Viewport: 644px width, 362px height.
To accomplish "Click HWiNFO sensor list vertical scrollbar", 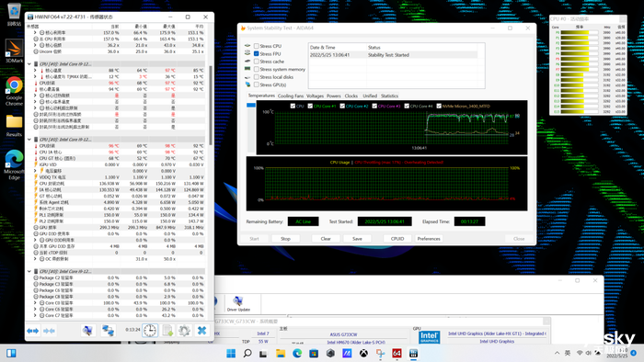I will point(211,106).
